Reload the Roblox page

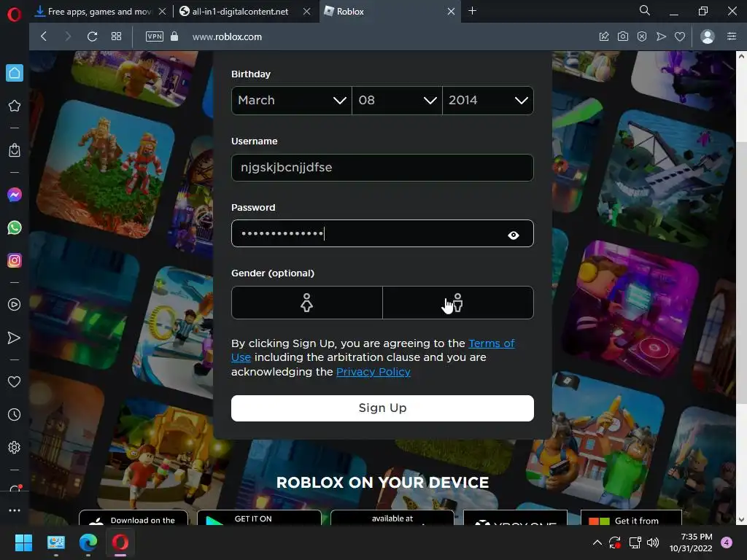(x=93, y=36)
